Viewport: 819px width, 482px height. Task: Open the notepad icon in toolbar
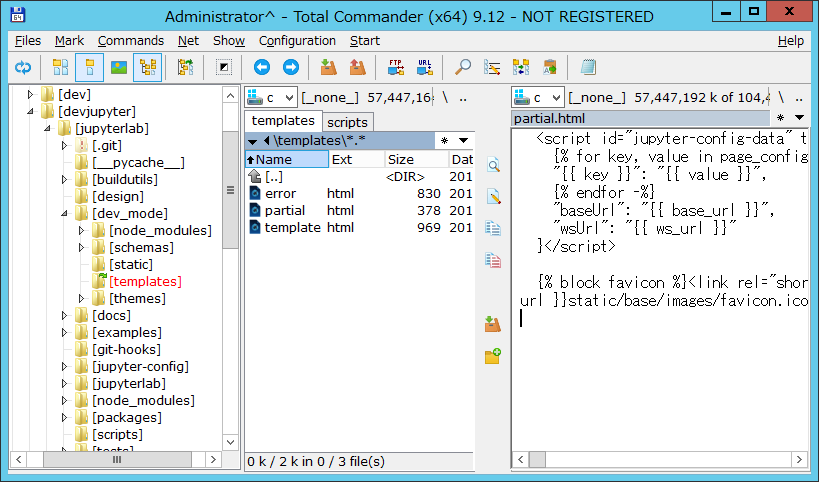coord(588,67)
